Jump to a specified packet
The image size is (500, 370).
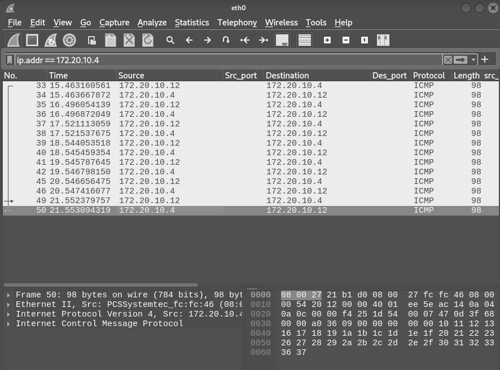click(x=226, y=40)
